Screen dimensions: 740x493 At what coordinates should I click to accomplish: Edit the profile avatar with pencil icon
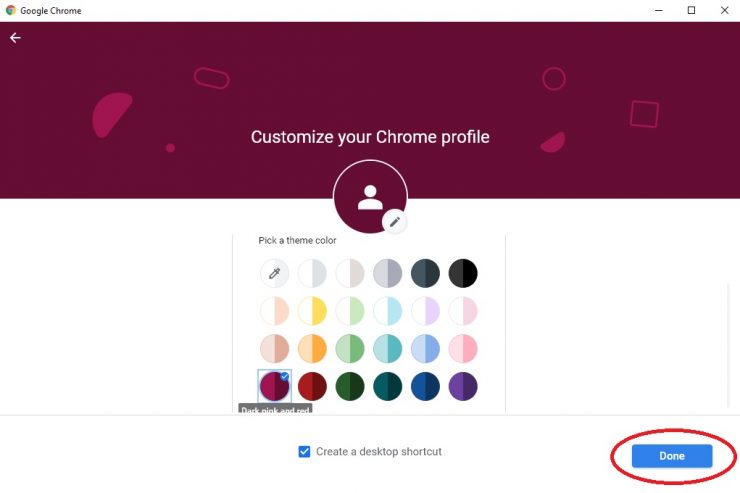[x=395, y=222]
